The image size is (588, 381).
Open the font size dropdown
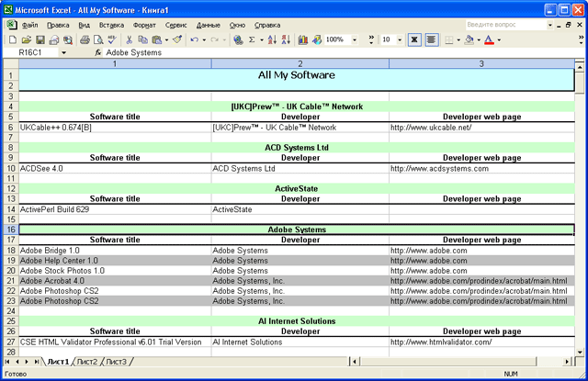[x=398, y=40]
